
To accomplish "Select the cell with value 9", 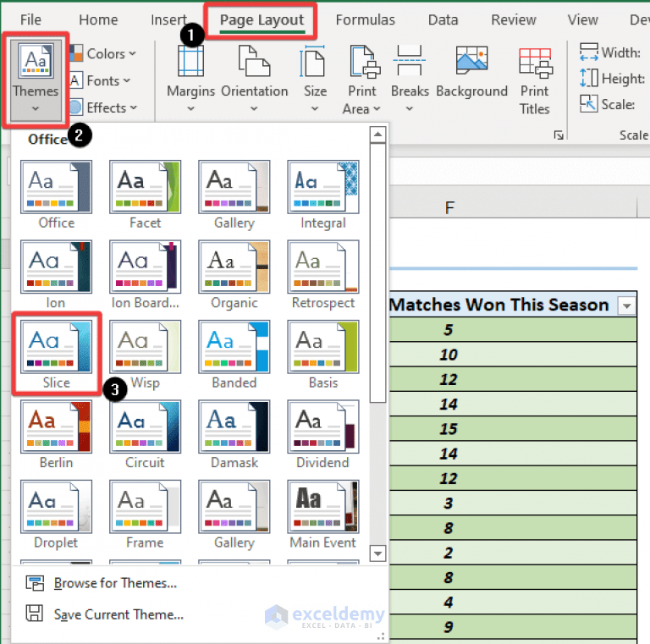I will pos(513,626).
